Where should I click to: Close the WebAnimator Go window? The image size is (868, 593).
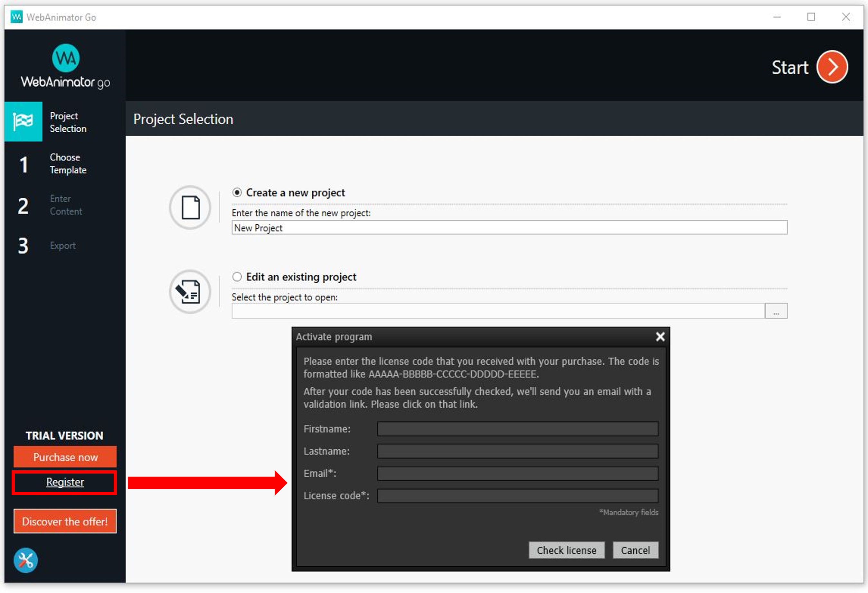[x=846, y=17]
